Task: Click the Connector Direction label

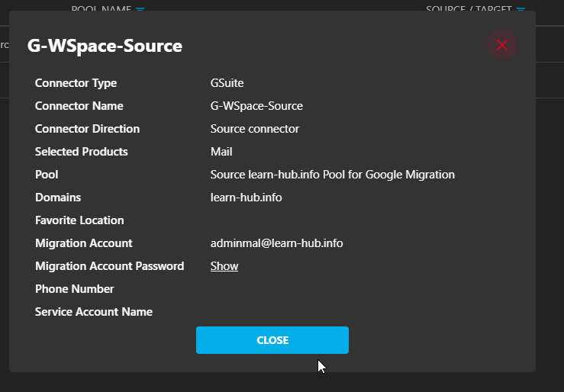Action: coord(87,129)
